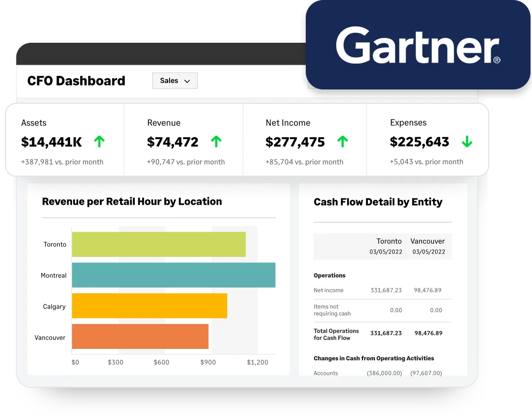Select the $14,441K Assets value
Screen dimensions: 532x416
pyautogui.click(x=52, y=142)
